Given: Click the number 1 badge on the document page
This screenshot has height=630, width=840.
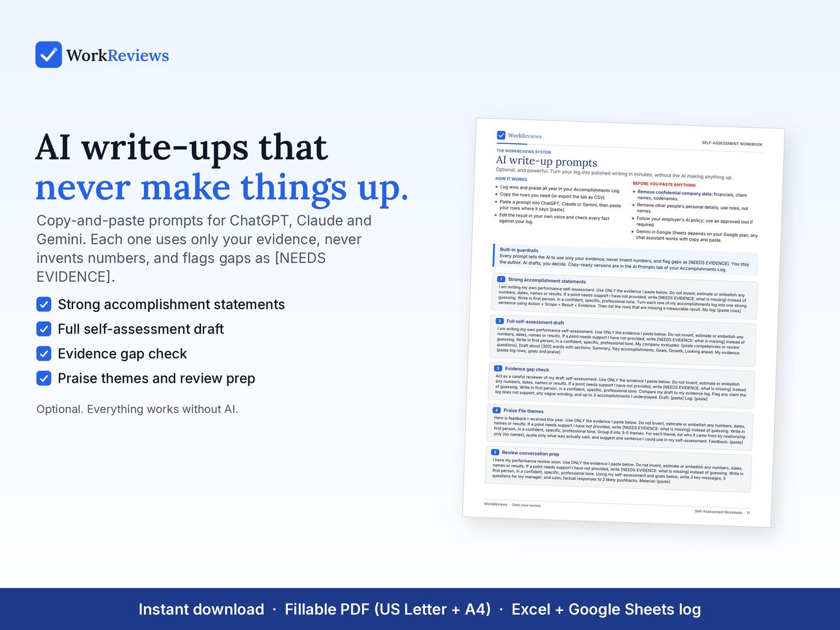Looking at the screenshot, I should [501, 279].
